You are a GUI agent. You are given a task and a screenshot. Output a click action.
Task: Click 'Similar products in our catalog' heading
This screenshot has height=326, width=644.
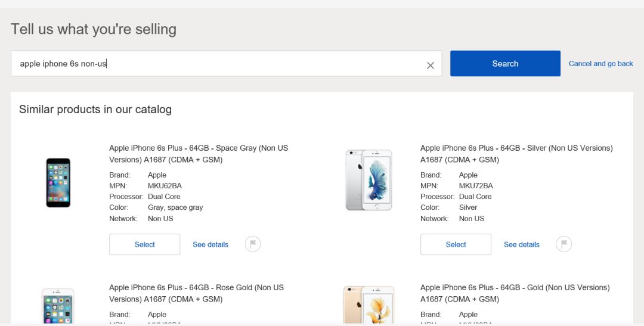pyautogui.click(x=95, y=109)
